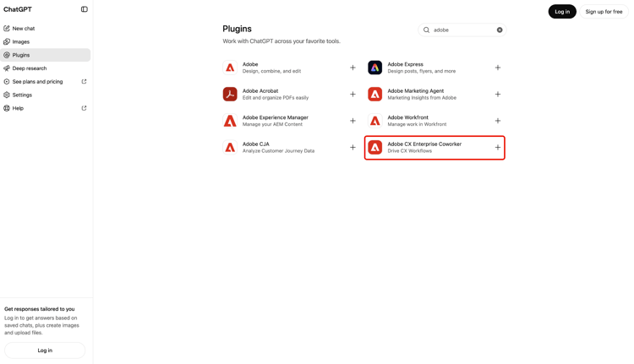634x364 pixels.
Task: Open the Adobe Acrobat plugin logo
Action: point(230,94)
